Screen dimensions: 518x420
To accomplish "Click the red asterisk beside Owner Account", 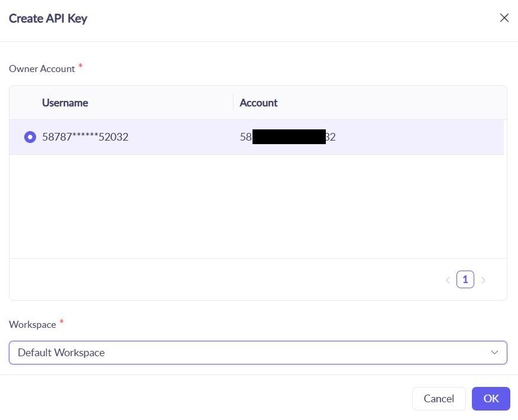I will tap(80, 66).
